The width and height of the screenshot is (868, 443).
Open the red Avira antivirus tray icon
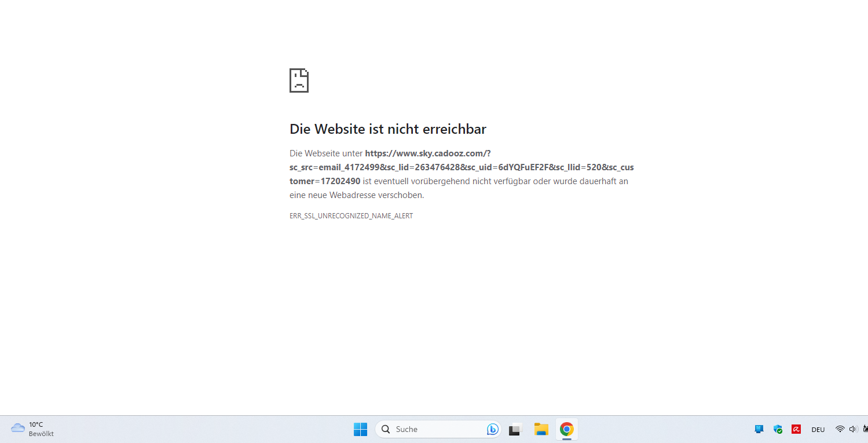(x=796, y=429)
